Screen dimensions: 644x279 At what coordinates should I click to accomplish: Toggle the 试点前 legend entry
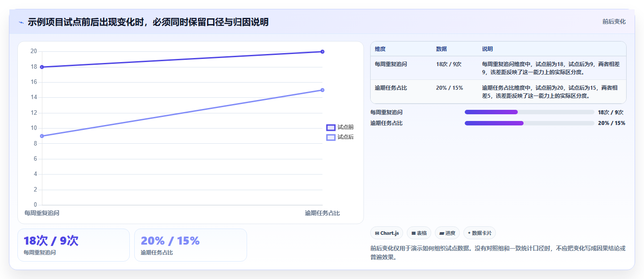click(x=340, y=128)
